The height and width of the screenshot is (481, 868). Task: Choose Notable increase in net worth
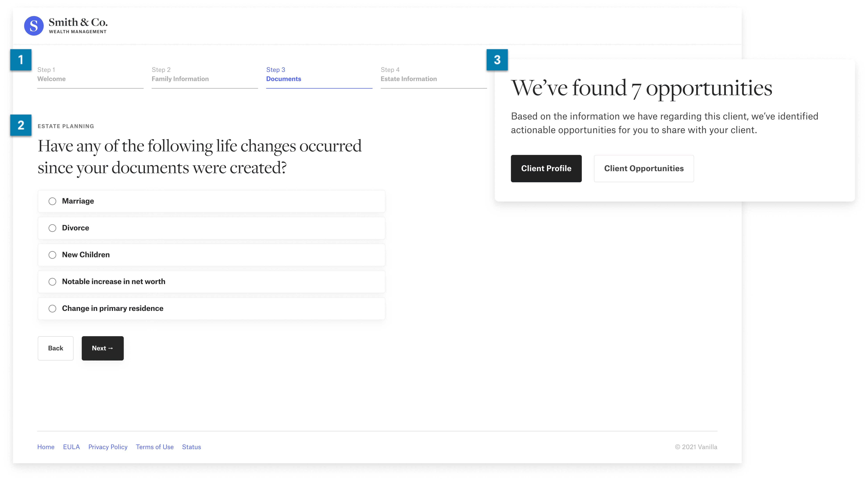211,282
